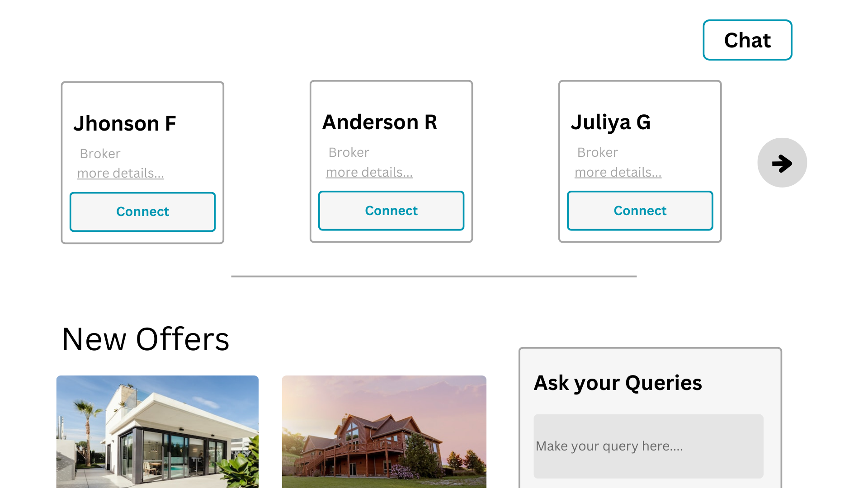868x488 pixels.
Task: Click the horizontal divider line
Action: point(434,276)
